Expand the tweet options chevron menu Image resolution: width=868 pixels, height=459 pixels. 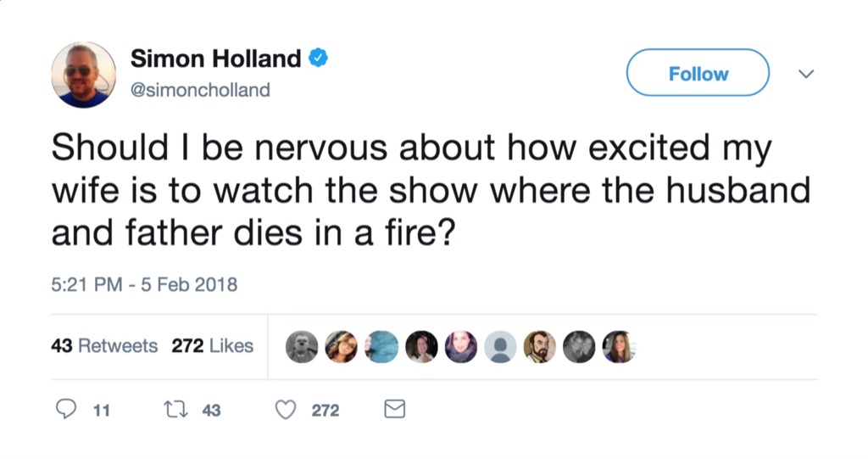point(806,75)
